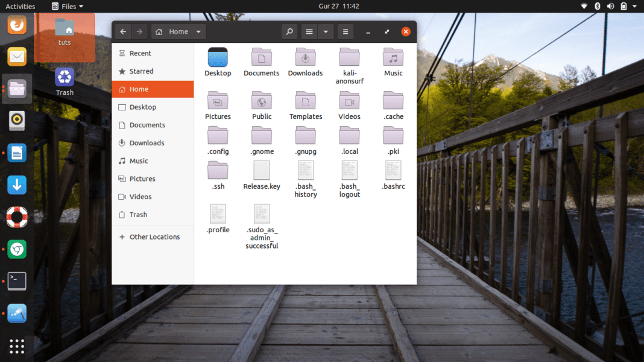Click Activities in the top bar
The image size is (644, 362).
click(20, 6)
